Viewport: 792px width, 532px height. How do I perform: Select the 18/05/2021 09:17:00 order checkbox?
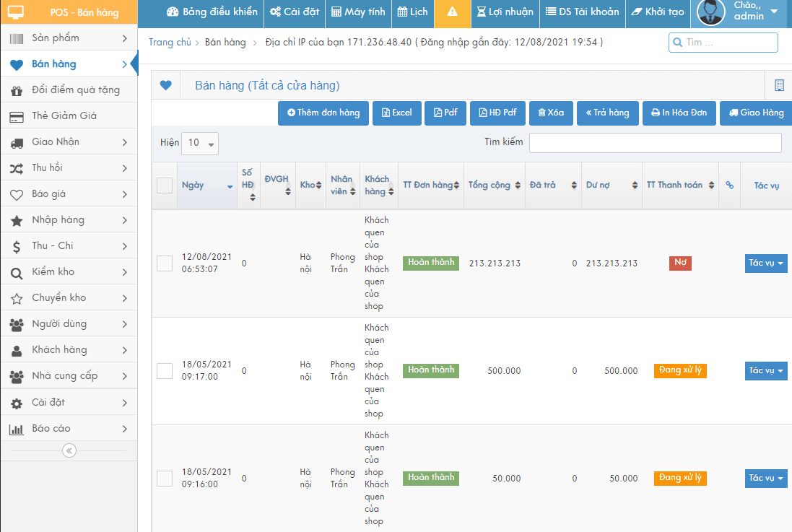point(165,371)
